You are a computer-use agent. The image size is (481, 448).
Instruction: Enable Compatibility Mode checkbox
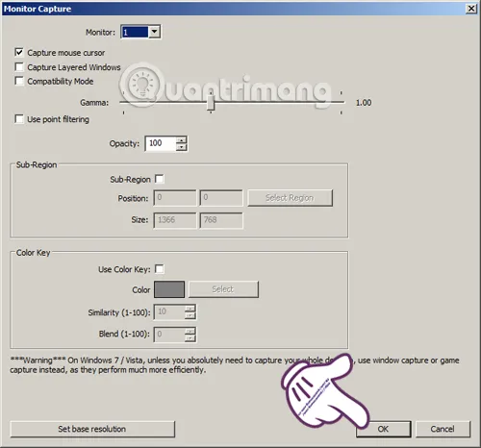19,81
